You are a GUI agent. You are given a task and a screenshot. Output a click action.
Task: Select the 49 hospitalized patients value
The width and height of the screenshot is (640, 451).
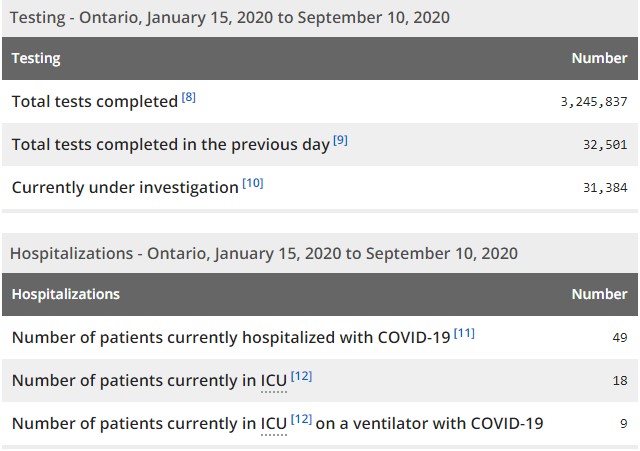(x=620, y=338)
